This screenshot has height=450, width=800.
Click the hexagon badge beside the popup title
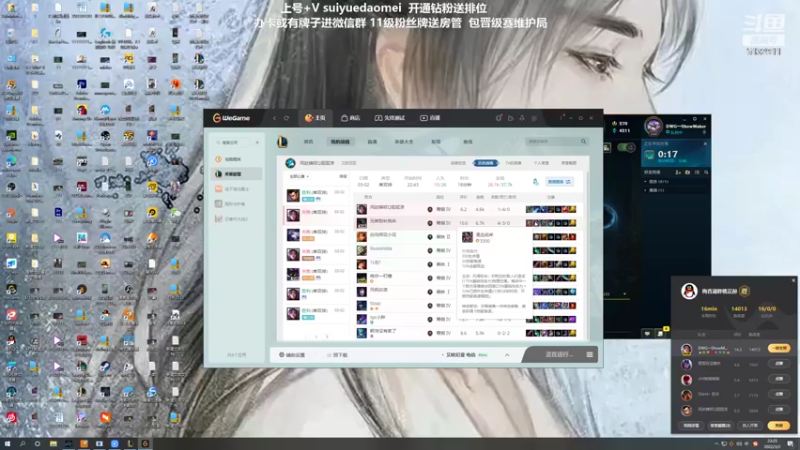click(x=744, y=291)
